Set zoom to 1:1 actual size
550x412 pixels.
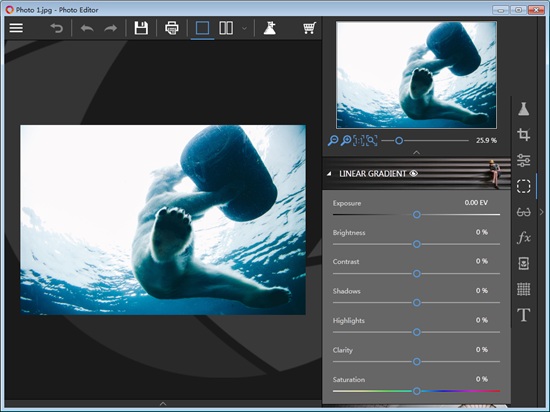pyautogui.click(x=358, y=141)
